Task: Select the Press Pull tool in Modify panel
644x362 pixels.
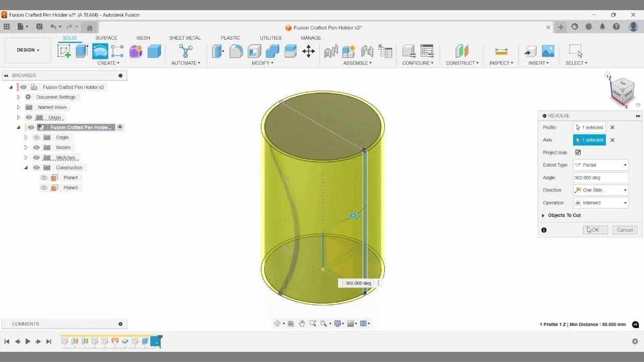Action: coord(218,51)
